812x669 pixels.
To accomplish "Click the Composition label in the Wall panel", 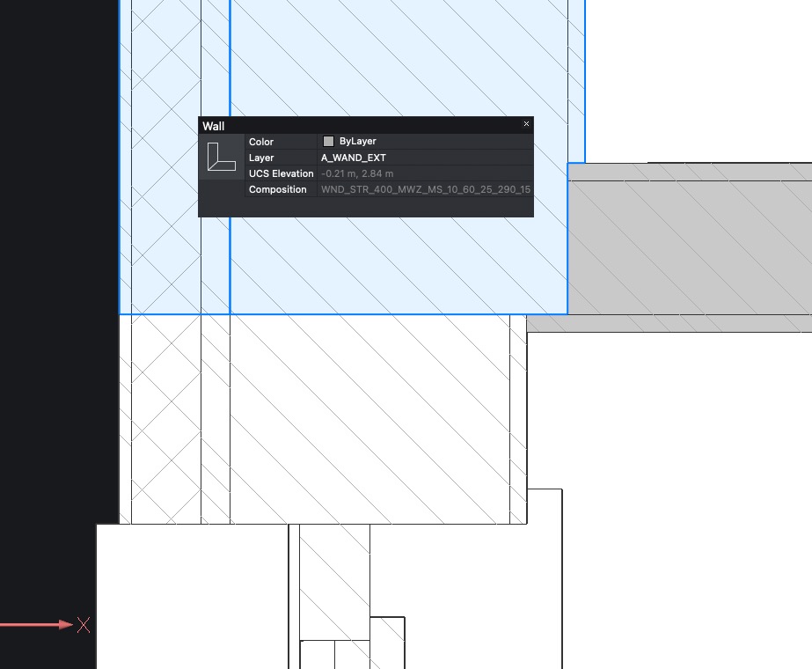I will 278,189.
